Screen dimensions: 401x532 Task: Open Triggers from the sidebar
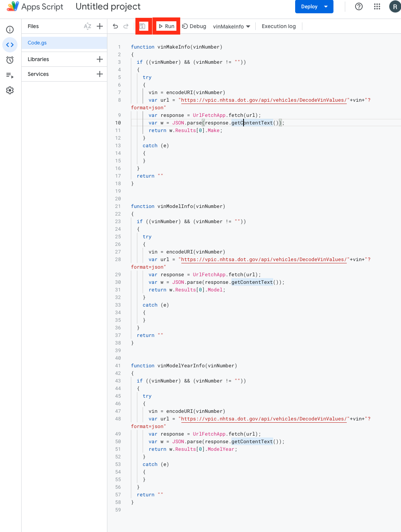click(x=10, y=60)
